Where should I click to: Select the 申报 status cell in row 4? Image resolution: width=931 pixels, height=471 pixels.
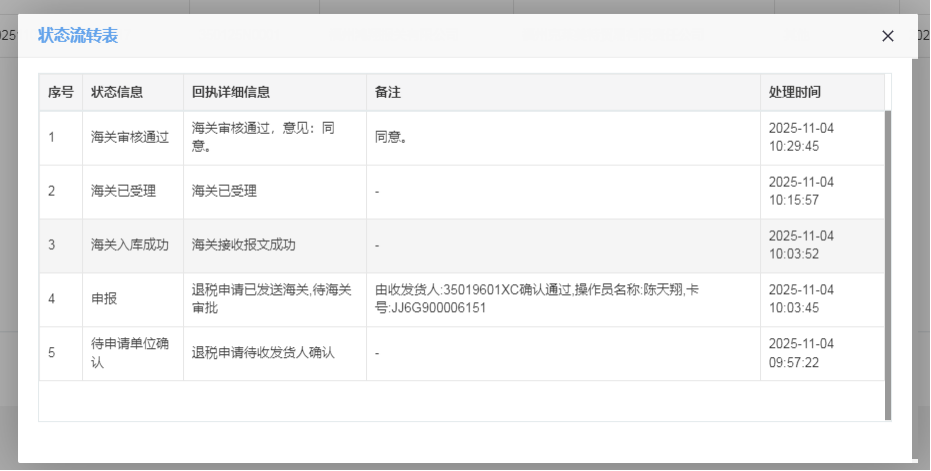[x=104, y=299]
